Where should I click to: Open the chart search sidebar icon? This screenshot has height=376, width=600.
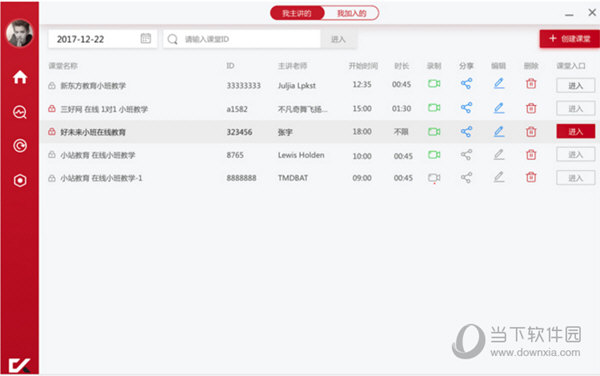(20, 112)
